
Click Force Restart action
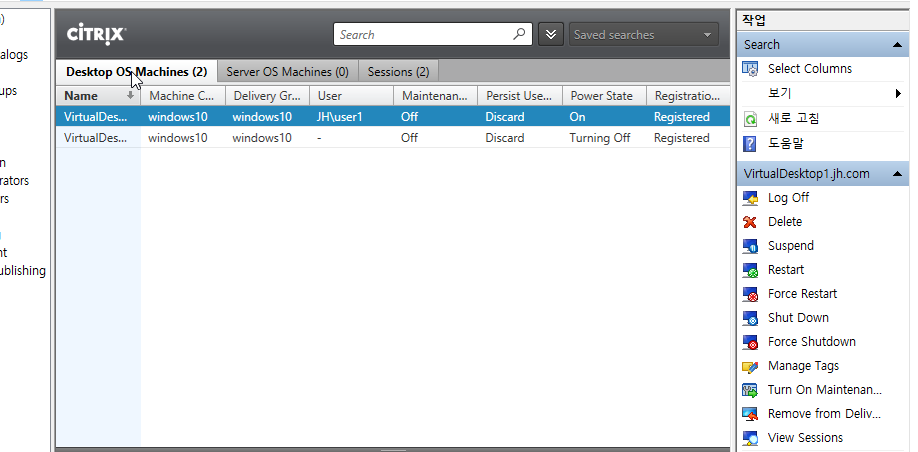pos(802,294)
